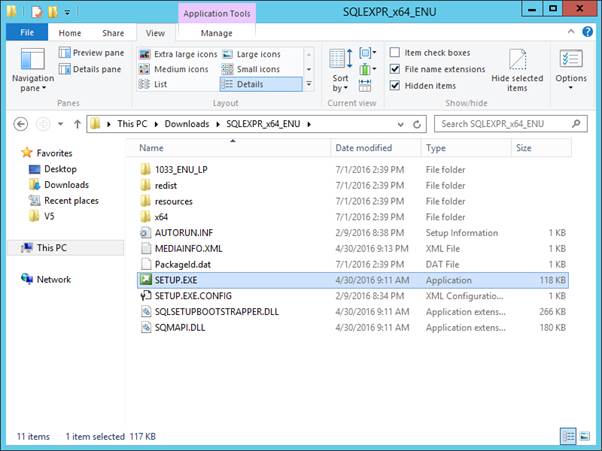Select the Details layout

pos(261,84)
